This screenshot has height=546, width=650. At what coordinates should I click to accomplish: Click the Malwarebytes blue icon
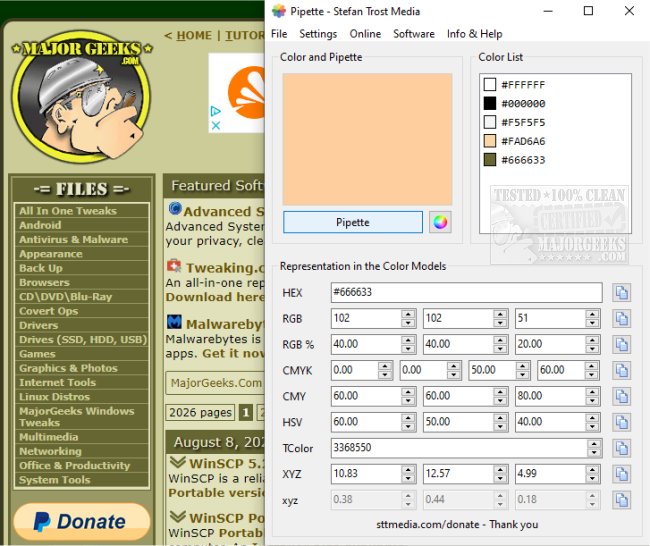pos(174,322)
